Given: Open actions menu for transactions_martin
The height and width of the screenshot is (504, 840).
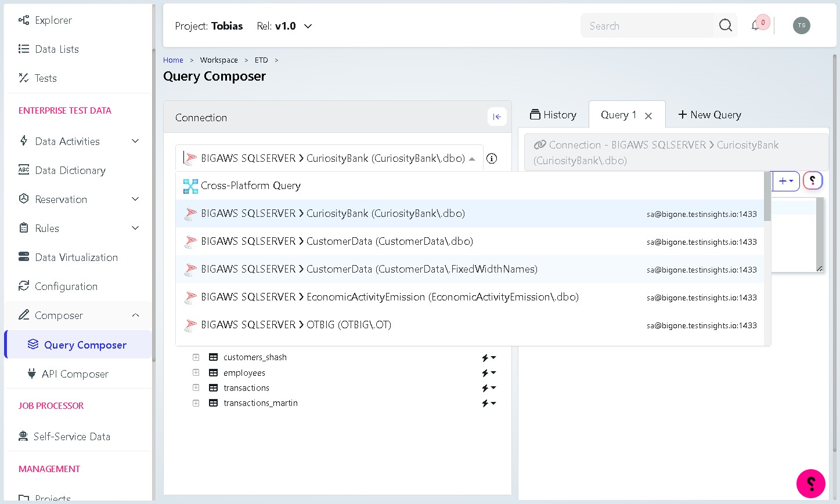Looking at the screenshot, I should 489,403.
